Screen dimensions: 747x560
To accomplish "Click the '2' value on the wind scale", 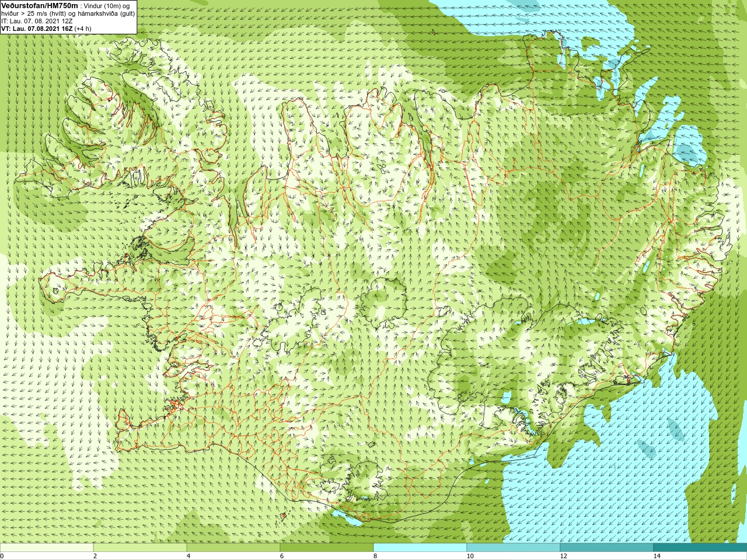I will click(95, 556).
